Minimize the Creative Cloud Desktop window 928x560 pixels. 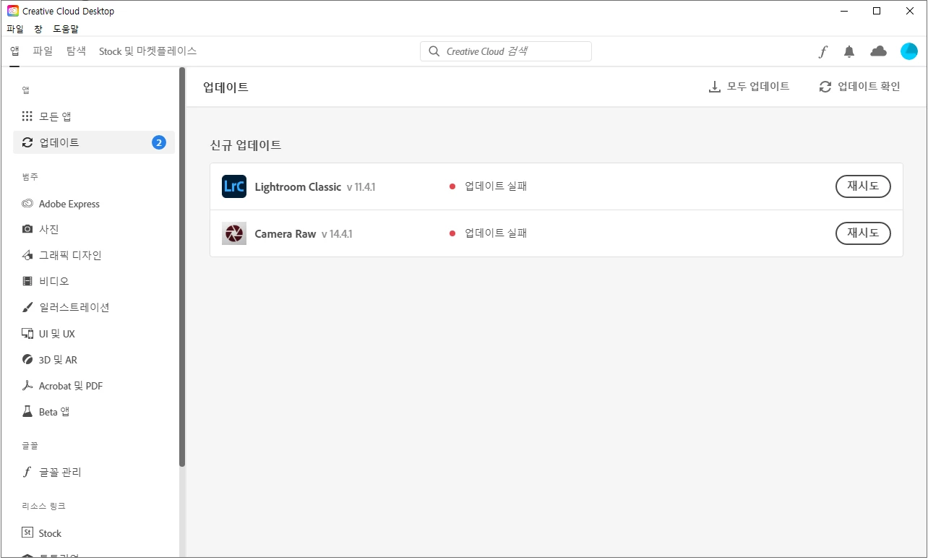[843, 11]
